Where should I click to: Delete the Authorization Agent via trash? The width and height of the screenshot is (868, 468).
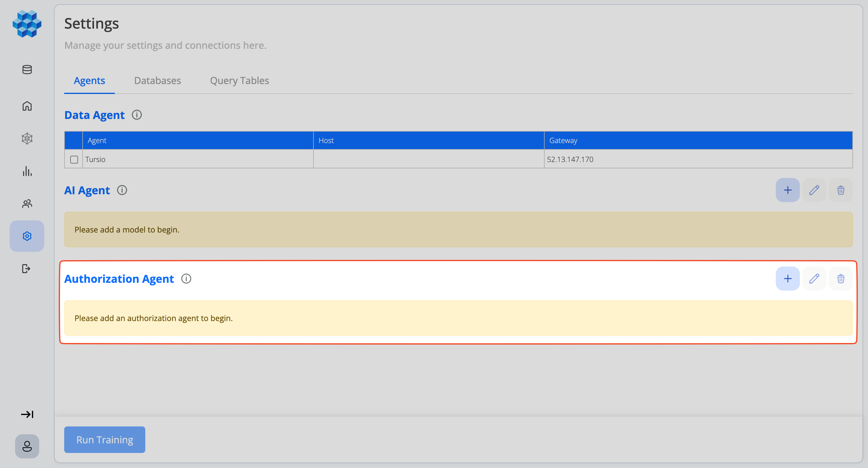(x=841, y=279)
